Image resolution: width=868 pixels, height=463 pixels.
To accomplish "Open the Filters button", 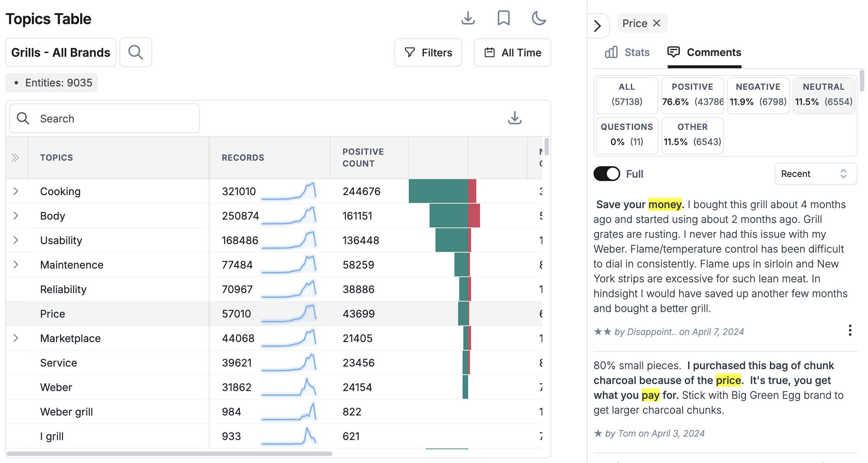I will [428, 52].
